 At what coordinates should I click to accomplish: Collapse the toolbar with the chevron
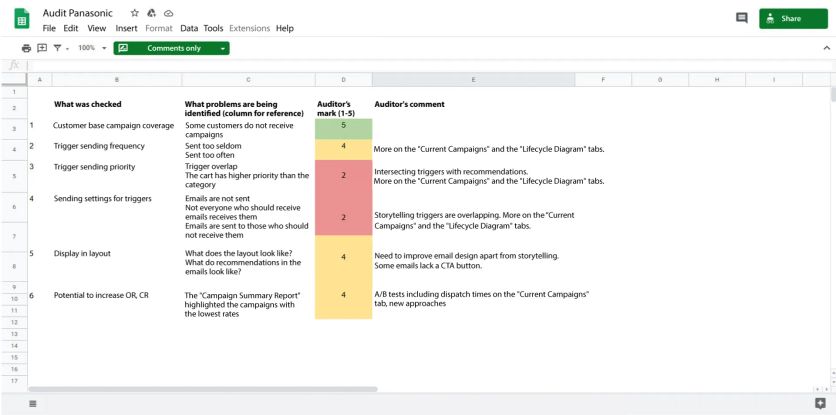point(826,48)
